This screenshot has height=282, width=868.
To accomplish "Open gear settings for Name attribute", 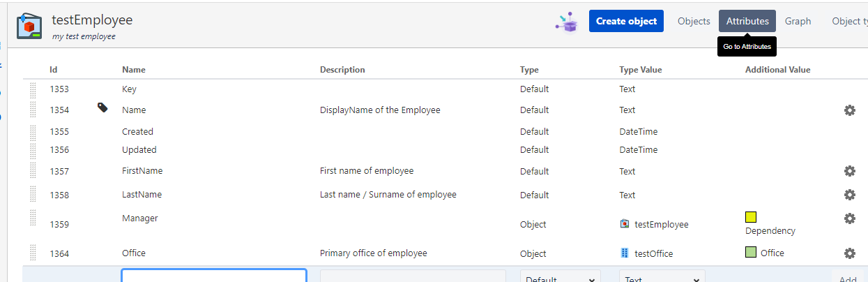I will 849,110.
